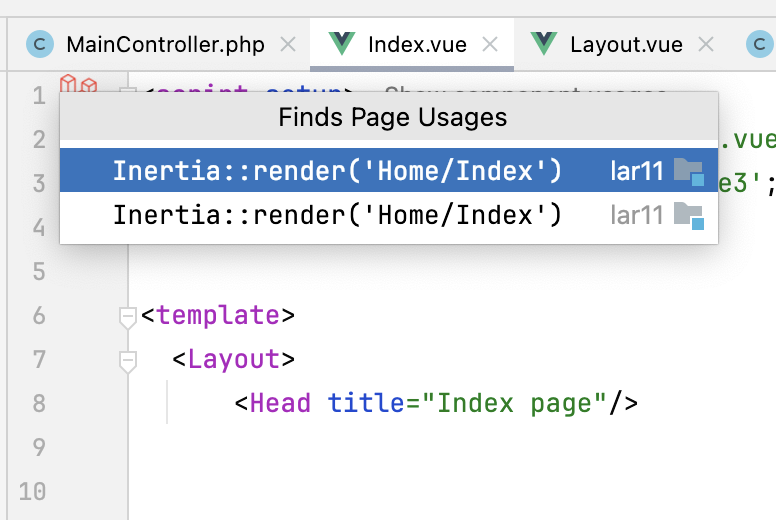Screen dimensions: 776x520
Task: Switch to the Layout.vue tab
Action: [x=626, y=45]
